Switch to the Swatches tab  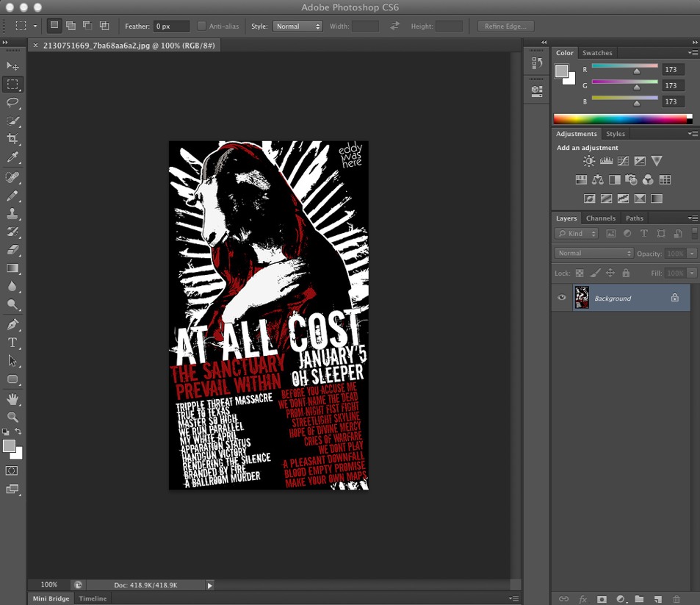pos(597,53)
